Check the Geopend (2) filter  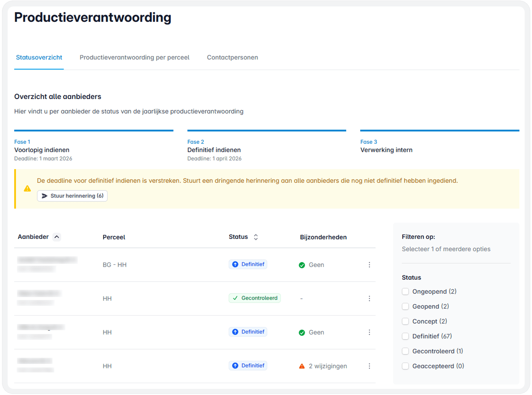[x=405, y=306]
